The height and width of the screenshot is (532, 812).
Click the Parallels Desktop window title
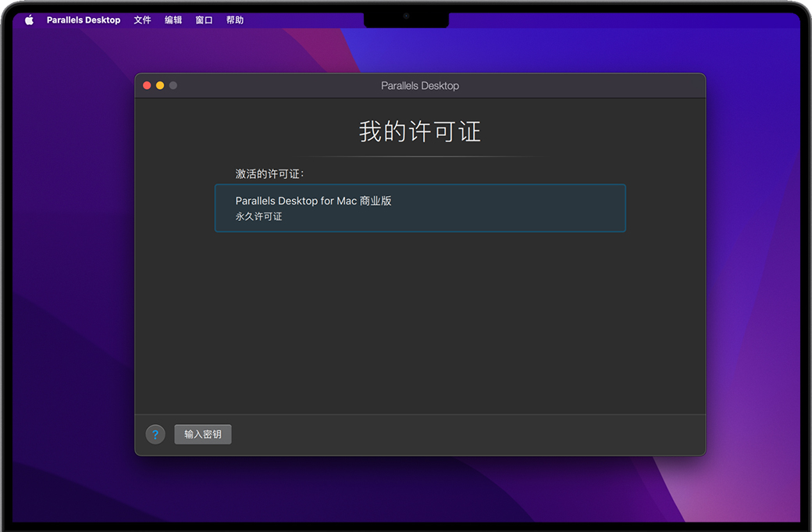420,86
